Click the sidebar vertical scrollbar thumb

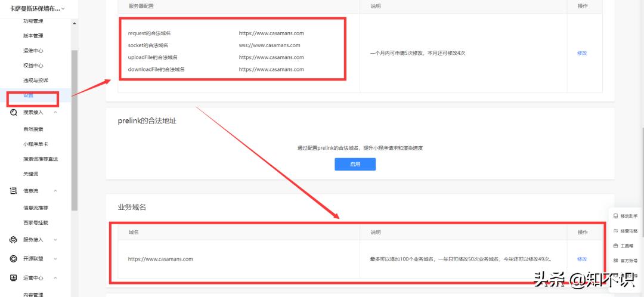pos(75,130)
